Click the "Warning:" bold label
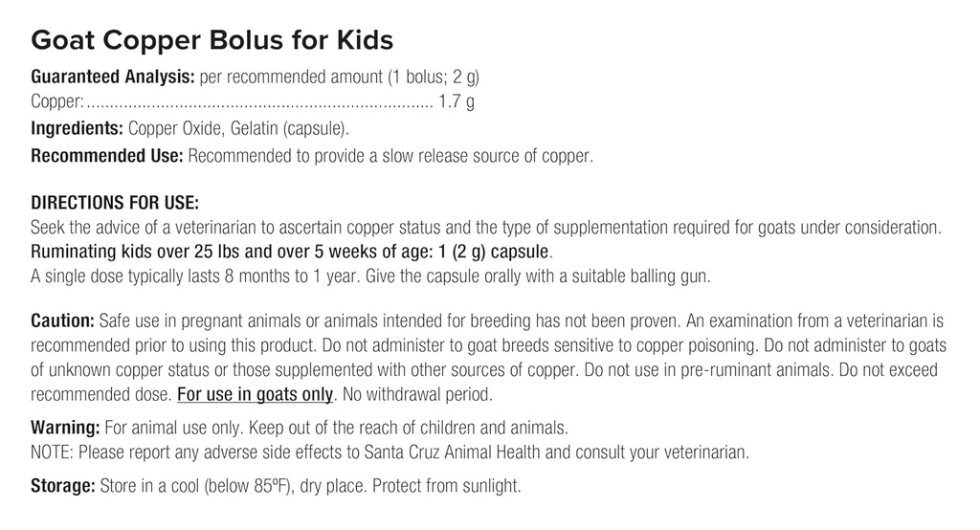 [x=65, y=425]
